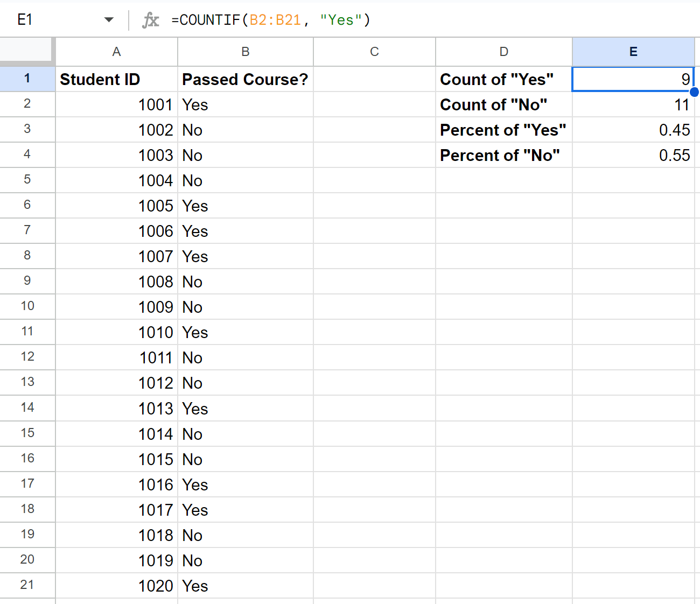Click the 'Yes' cell beside 1013
Screen dimensions: 700x604
(x=246, y=409)
